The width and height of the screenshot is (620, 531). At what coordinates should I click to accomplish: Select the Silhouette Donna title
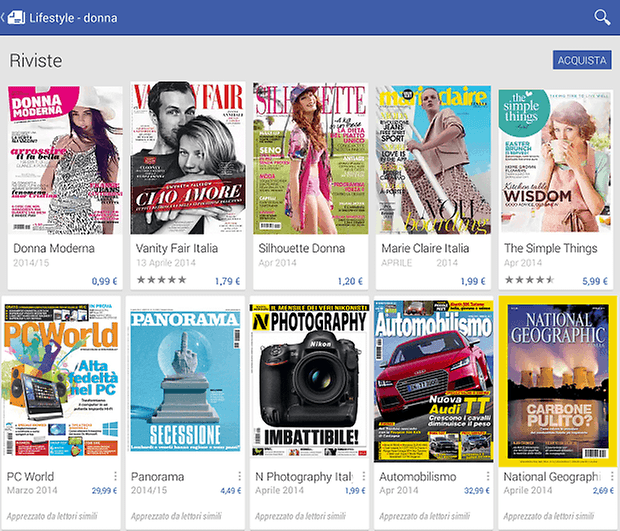click(x=302, y=248)
